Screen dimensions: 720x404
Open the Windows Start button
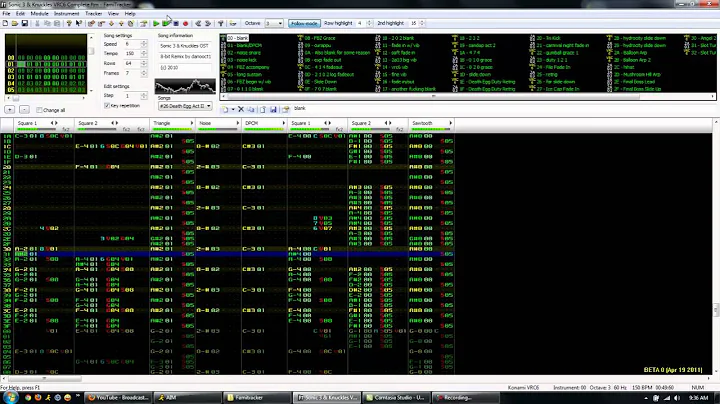tap(10, 397)
